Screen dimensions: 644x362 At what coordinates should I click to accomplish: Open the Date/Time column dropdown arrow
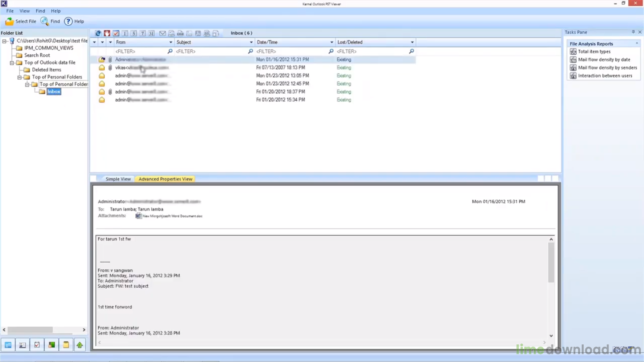click(332, 42)
